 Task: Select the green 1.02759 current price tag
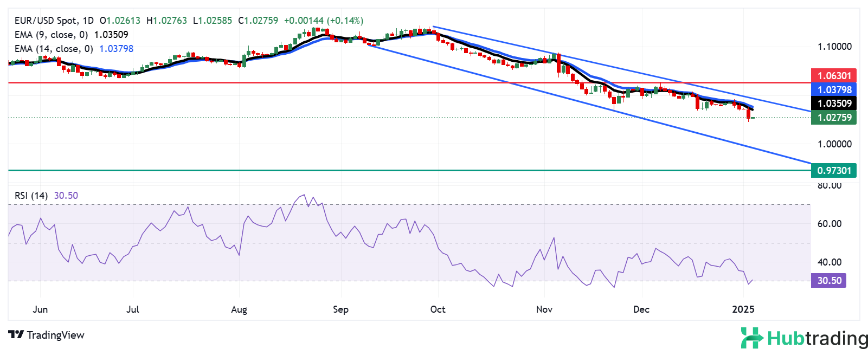tap(833, 117)
